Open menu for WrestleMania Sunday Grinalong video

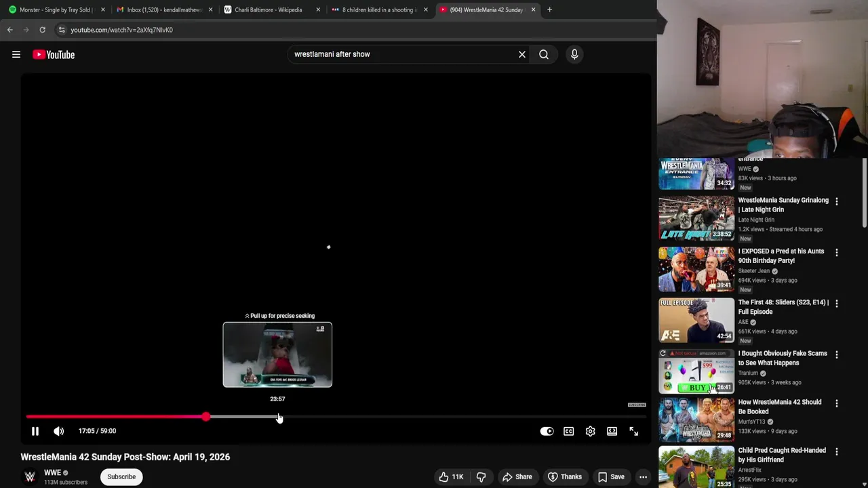836,201
